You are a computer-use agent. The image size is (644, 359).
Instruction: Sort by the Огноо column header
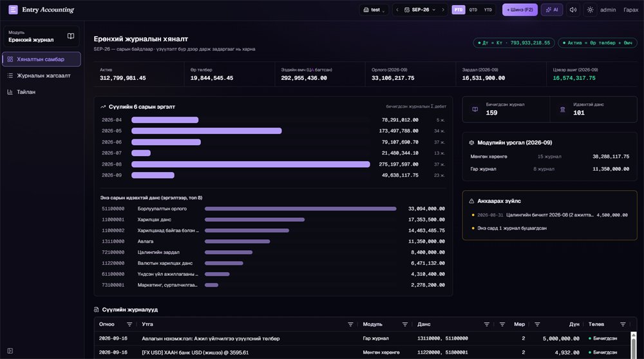[x=107, y=324]
